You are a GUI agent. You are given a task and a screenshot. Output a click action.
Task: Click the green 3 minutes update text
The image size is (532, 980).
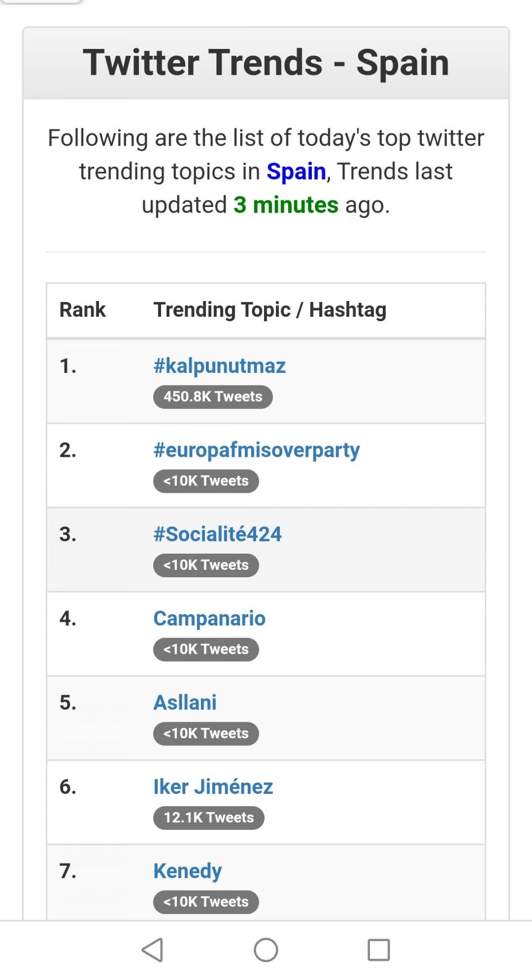[x=286, y=205]
